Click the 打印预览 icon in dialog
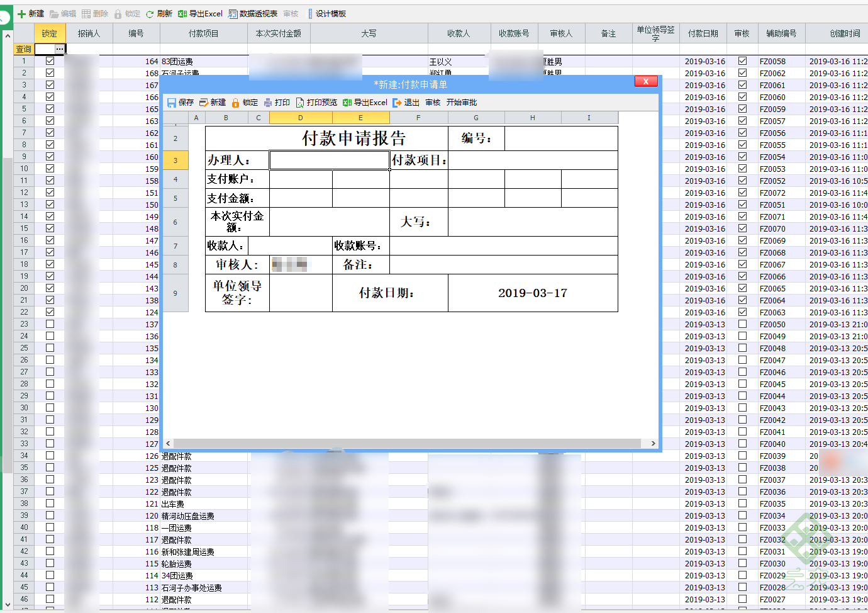Image resolution: width=868 pixels, height=613 pixels. [x=300, y=103]
